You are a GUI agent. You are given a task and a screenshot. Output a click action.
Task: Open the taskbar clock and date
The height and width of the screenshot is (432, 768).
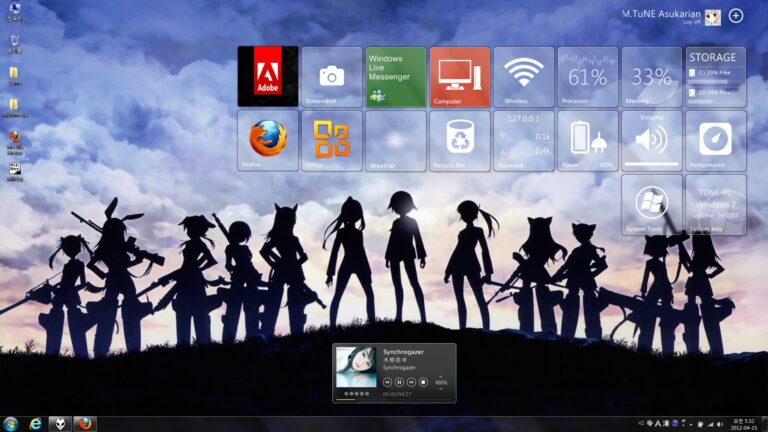pyautogui.click(x=744, y=424)
